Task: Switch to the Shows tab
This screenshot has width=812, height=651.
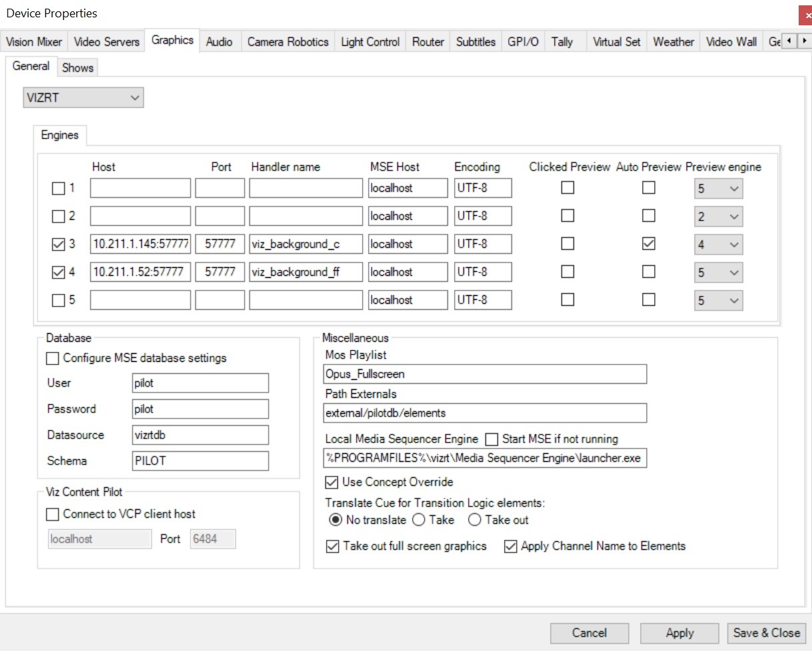Action: coord(78,68)
